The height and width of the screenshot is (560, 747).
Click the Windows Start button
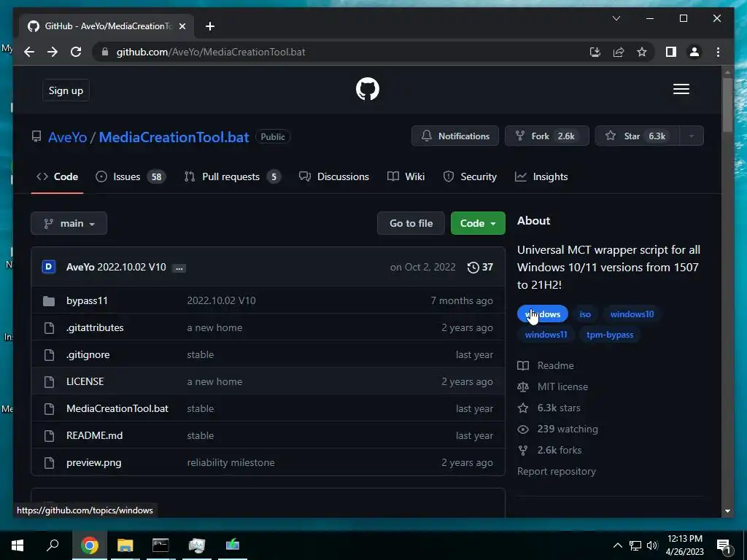tap(18, 545)
